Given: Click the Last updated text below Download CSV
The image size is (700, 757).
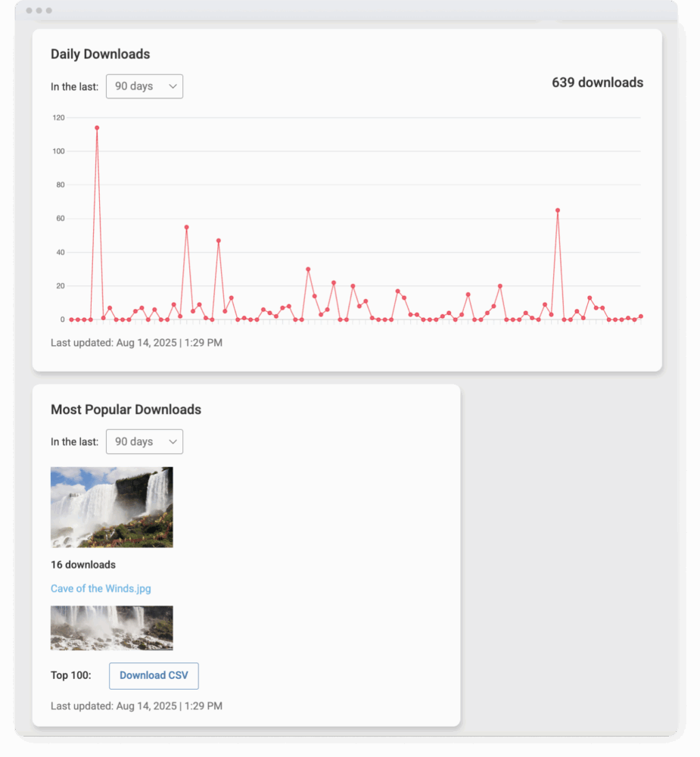Looking at the screenshot, I should [137, 706].
